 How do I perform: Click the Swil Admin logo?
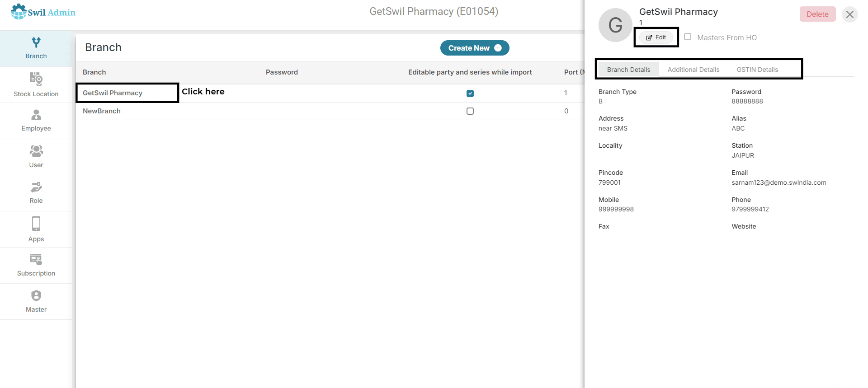click(43, 12)
